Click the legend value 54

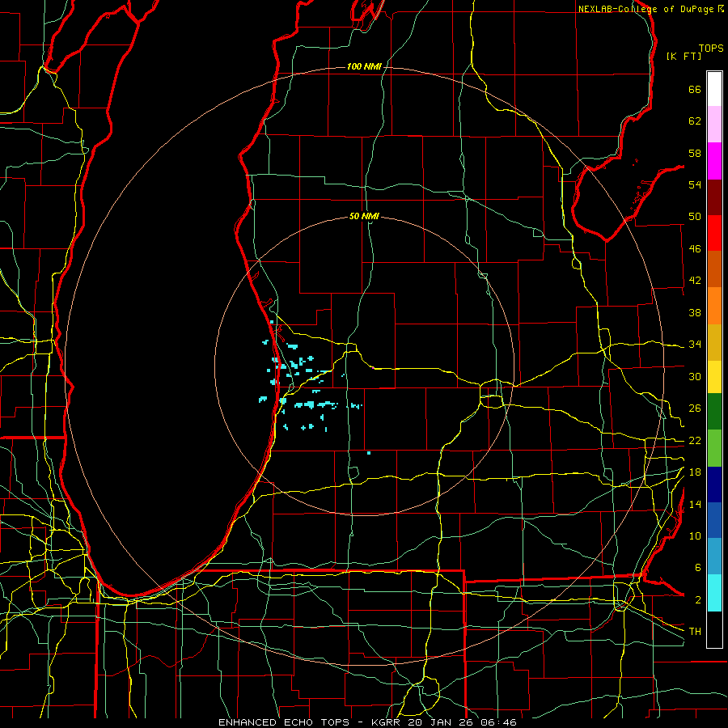(x=695, y=184)
